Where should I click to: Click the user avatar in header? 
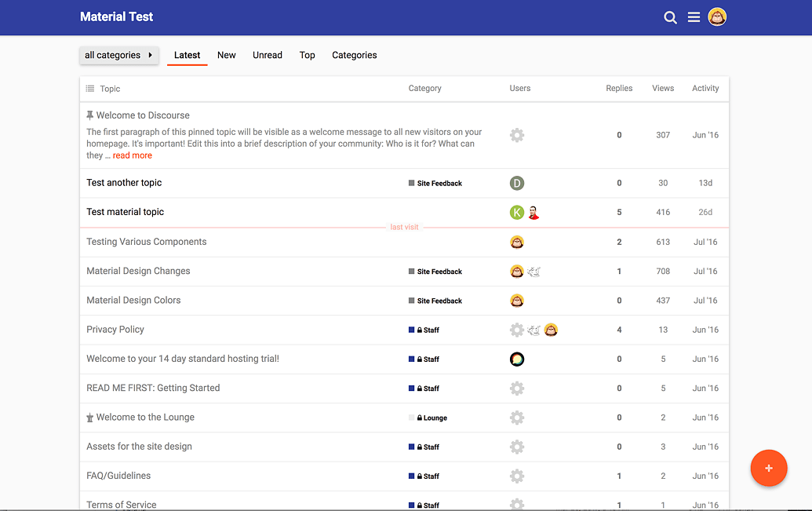click(717, 16)
